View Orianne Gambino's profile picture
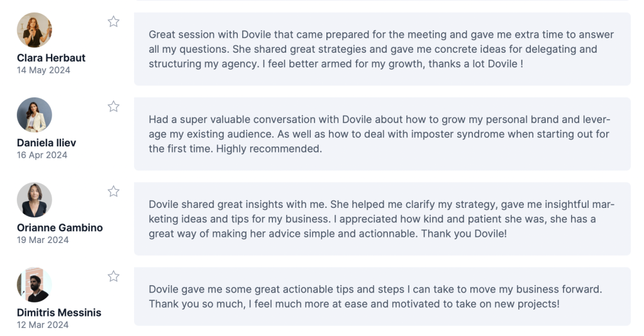Screen dimensions: 644x336 coord(35,200)
